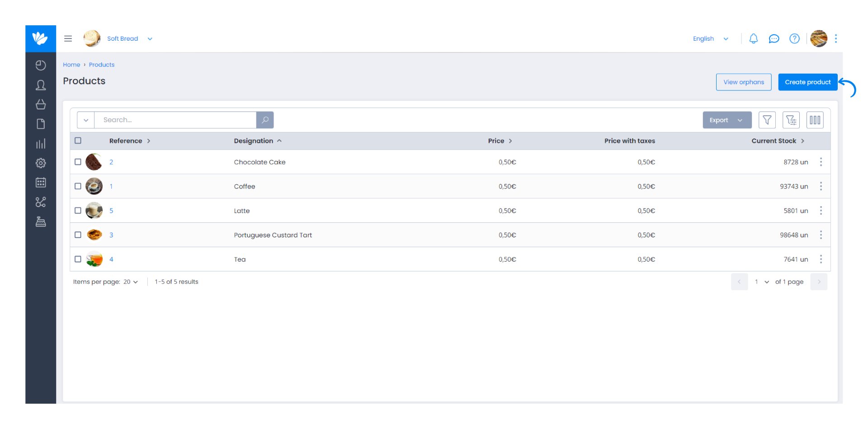
Task: Open the chat messages icon
Action: 774,39
